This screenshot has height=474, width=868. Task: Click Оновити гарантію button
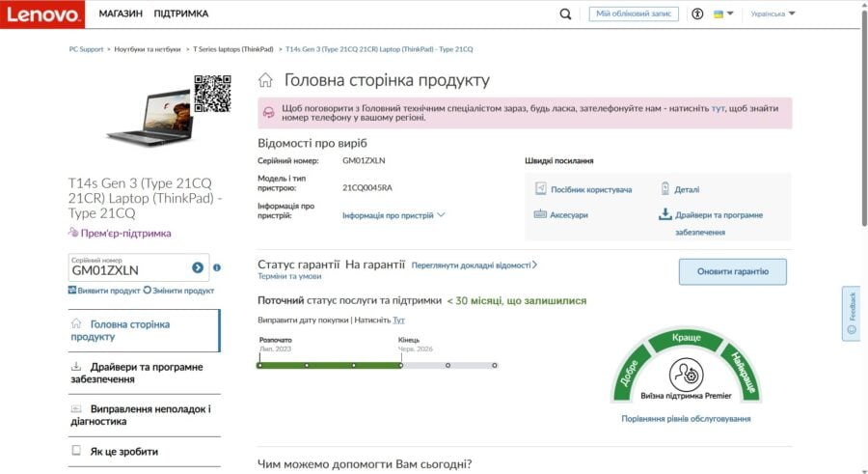[x=732, y=271]
